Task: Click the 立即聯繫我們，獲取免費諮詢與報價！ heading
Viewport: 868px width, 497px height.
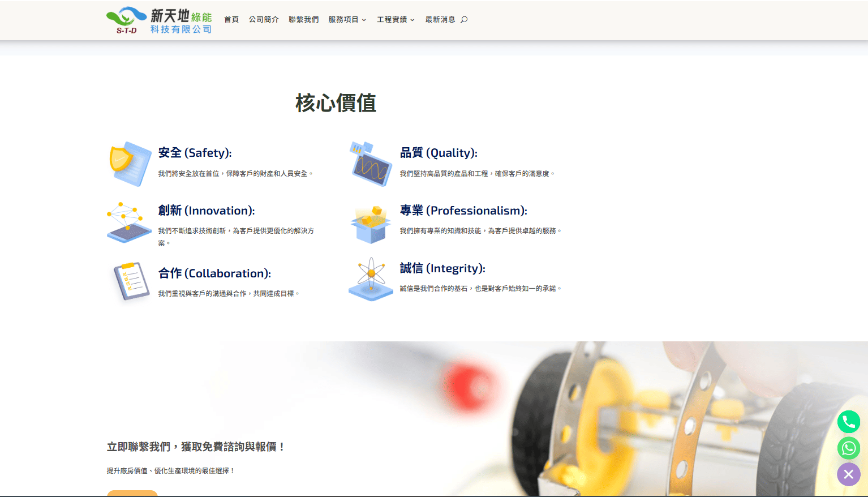Action: coord(197,447)
